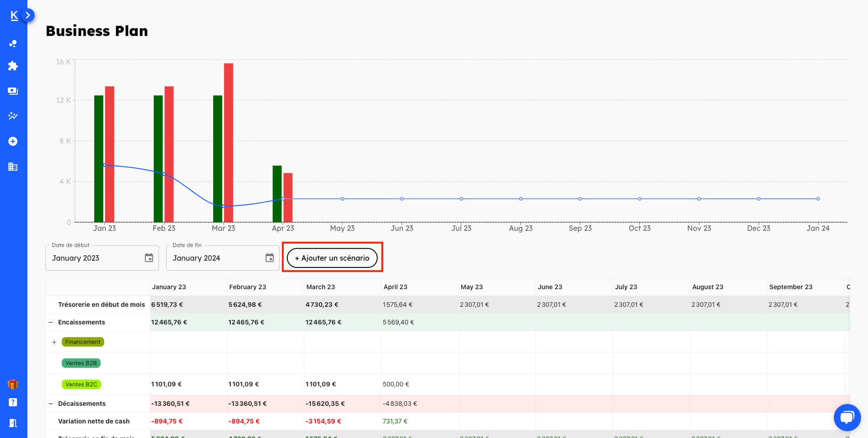The width and height of the screenshot is (868, 438).
Task: Click the Ajouter un scénario button
Action: [332, 258]
